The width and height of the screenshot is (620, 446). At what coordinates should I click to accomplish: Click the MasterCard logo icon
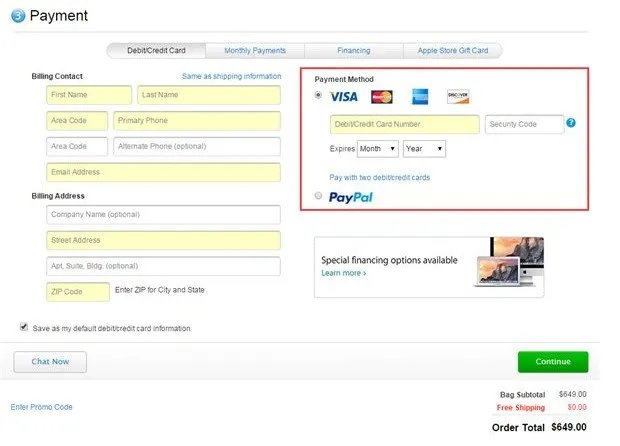click(x=382, y=97)
